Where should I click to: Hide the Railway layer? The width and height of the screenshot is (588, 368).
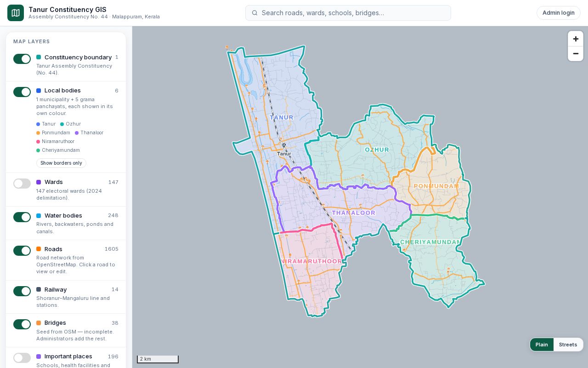(22, 291)
